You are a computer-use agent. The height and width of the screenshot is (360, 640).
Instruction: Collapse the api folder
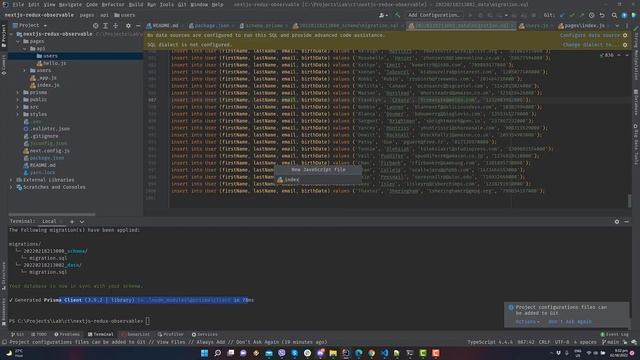coord(25,49)
